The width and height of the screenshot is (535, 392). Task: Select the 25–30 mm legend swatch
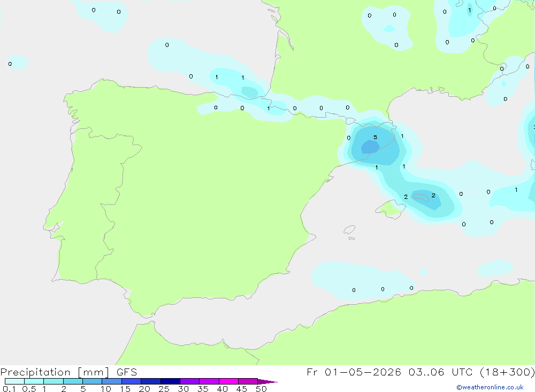(x=170, y=381)
